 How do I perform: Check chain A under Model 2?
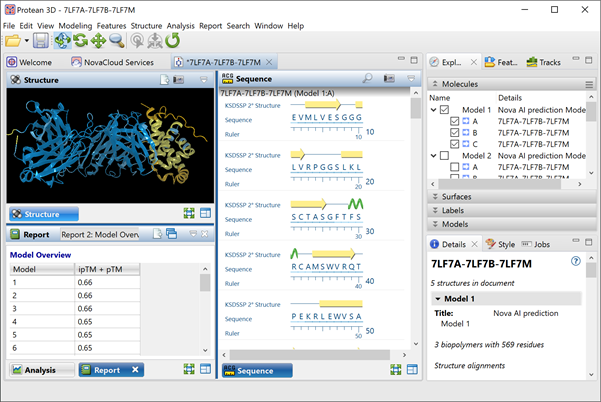(x=455, y=167)
